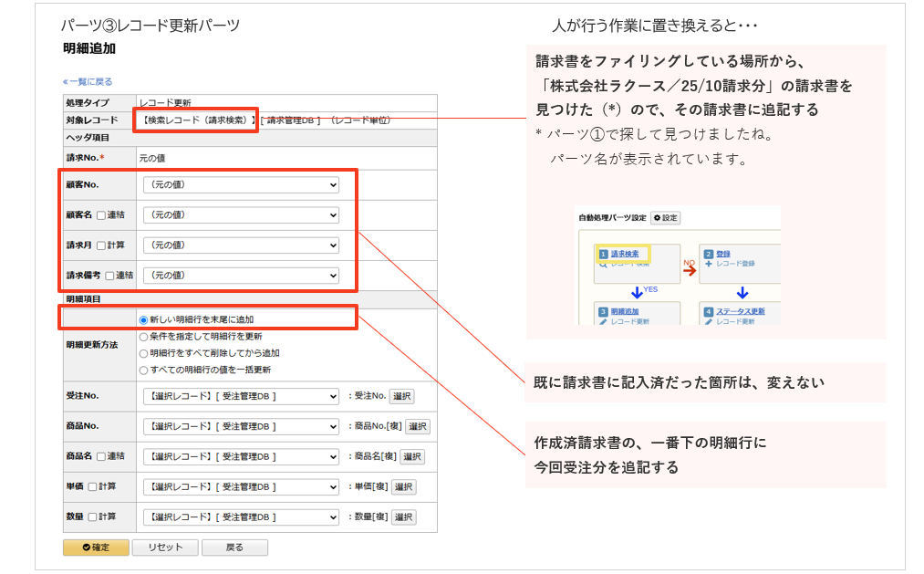Click the numbered badge 1 on 請求検索
Image resolution: width=924 pixels, height=574 pixels.
(603, 253)
